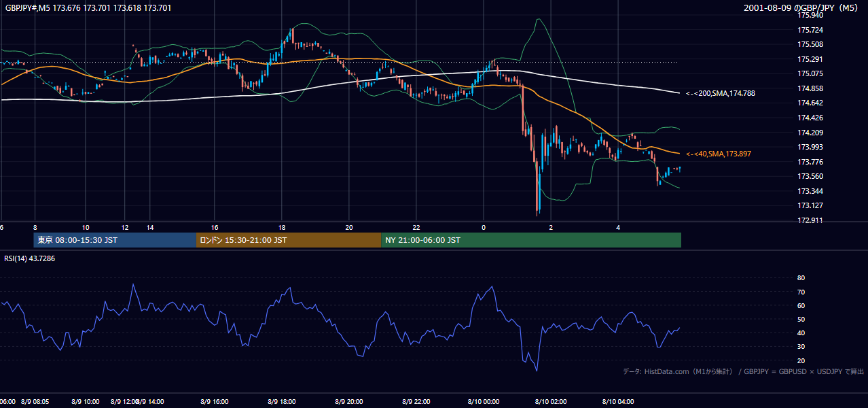Click RSI scale value 60
The image size is (868, 408).
point(801,305)
